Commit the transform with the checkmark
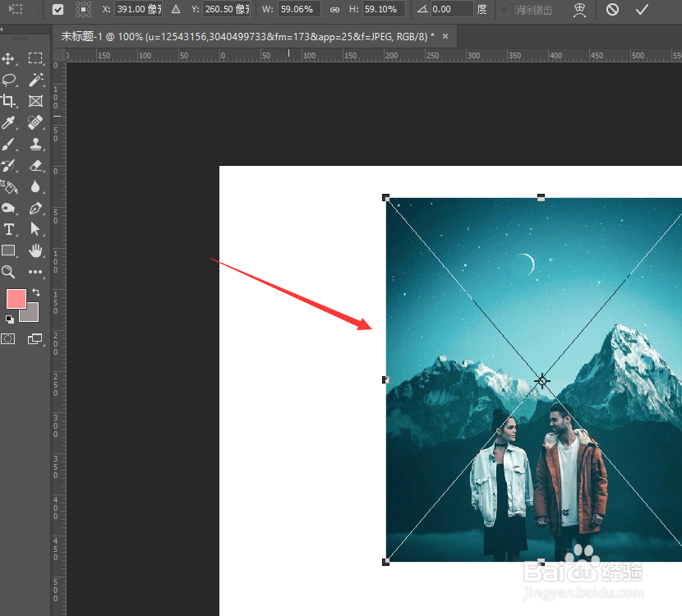Viewport: 682px width, 616px height. coord(642,9)
